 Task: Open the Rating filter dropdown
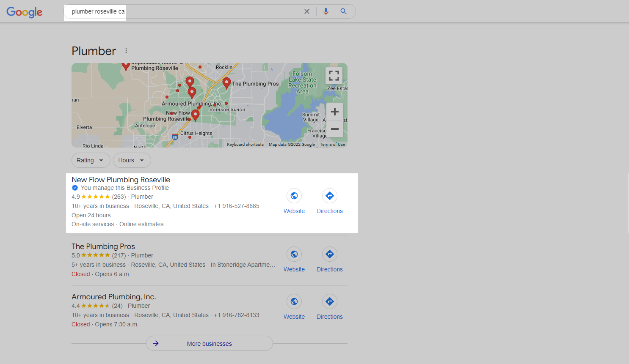[91, 160]
